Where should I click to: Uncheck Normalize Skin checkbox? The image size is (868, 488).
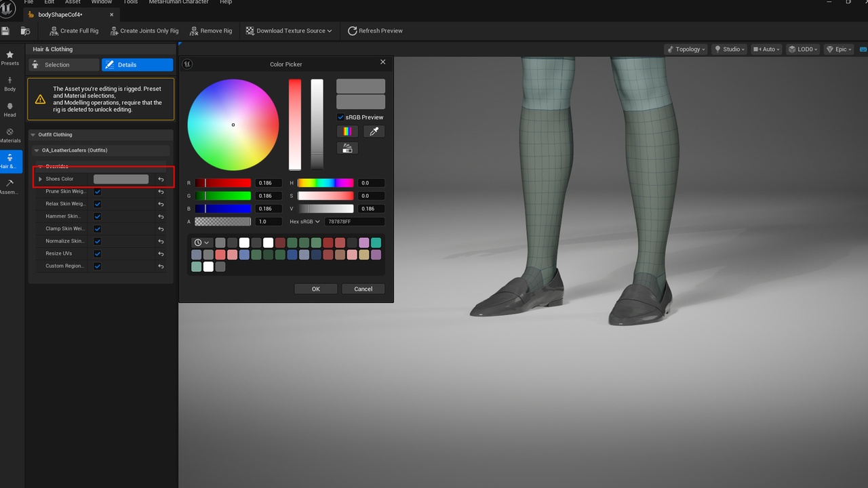(x=98, y=241)
